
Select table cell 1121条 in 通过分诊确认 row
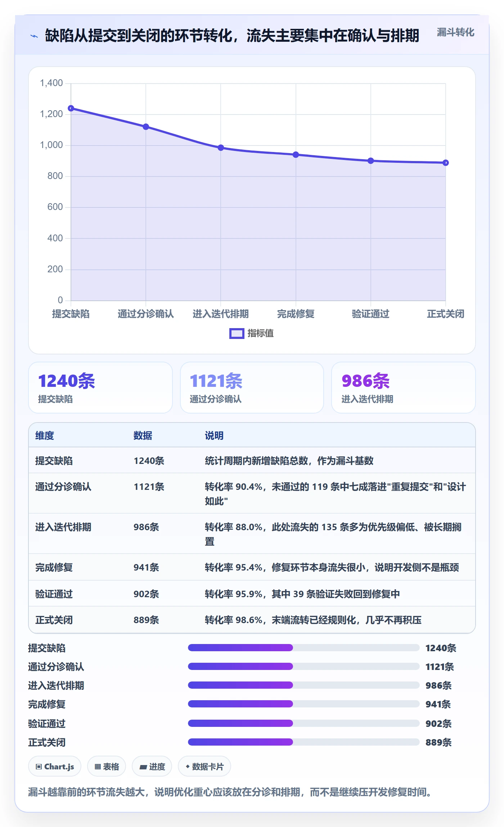pos(149,487)
